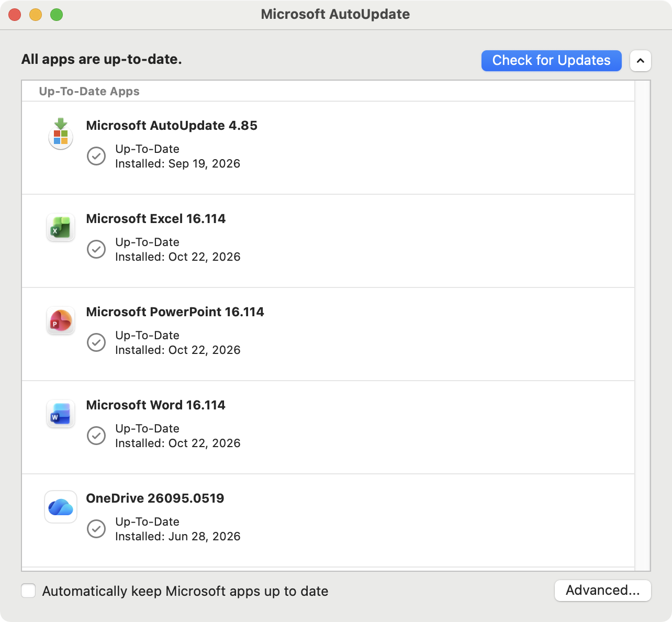Click the checkmark status icon for PowerPoint
Image resolution: width=672 pixels, height=622 pixels.
click(x=96, y=342)
